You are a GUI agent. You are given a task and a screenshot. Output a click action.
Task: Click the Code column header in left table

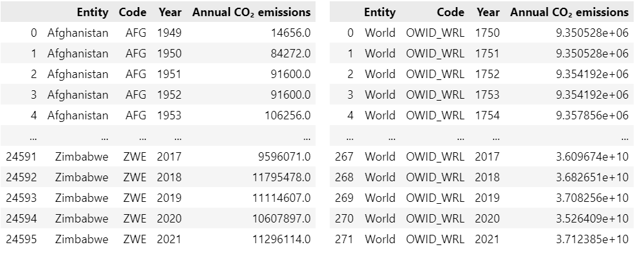click(x=132, y=12)
